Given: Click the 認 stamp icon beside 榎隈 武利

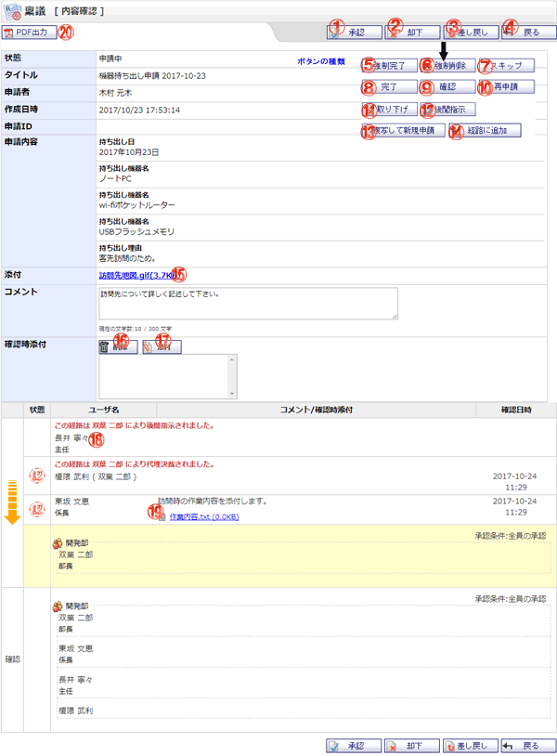Looking at the screenshot, I should coord(37,476).
